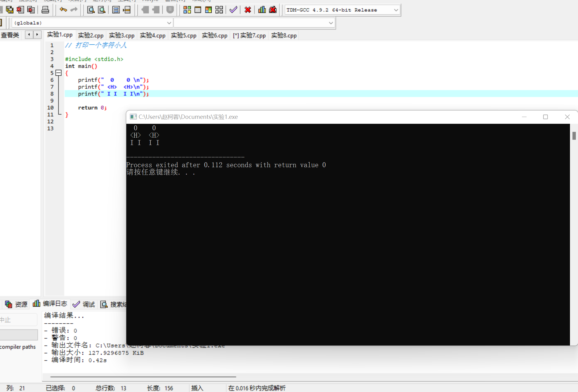This screenshot has width=578, height=392.
Task: Click the line number 12 in gutter
Action: [x=50, y=122]
